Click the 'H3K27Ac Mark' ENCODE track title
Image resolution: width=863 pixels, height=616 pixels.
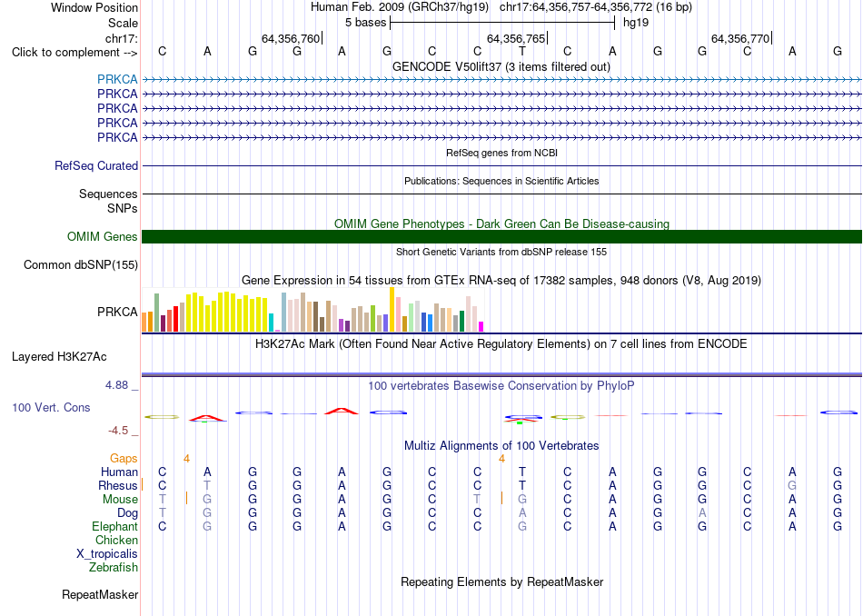501,344
